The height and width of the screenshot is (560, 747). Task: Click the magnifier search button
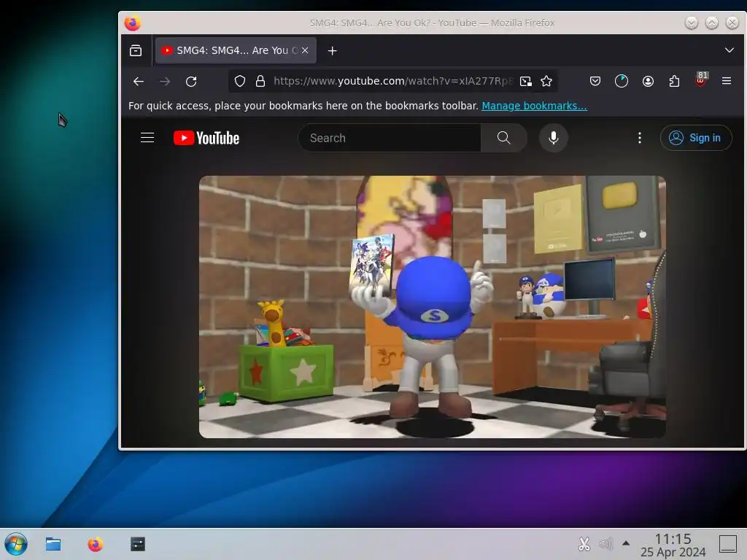point(503,138)
